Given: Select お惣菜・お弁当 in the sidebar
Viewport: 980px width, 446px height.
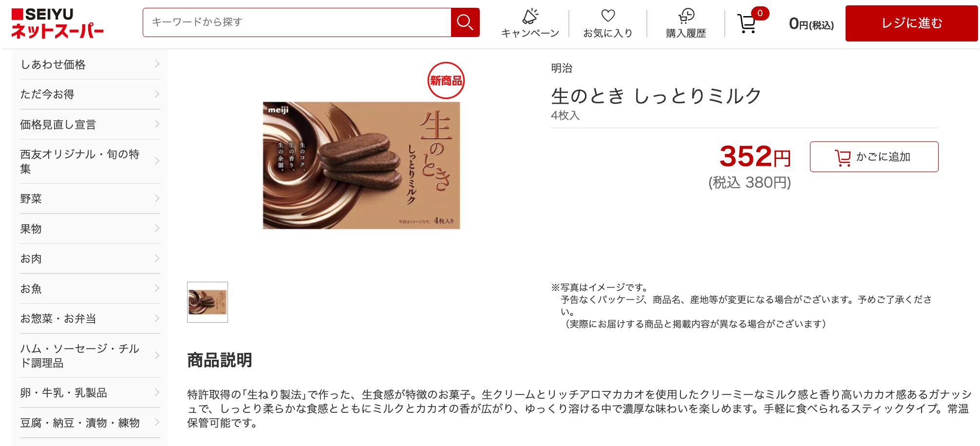Looking at the screenshot, I should 90,318.
